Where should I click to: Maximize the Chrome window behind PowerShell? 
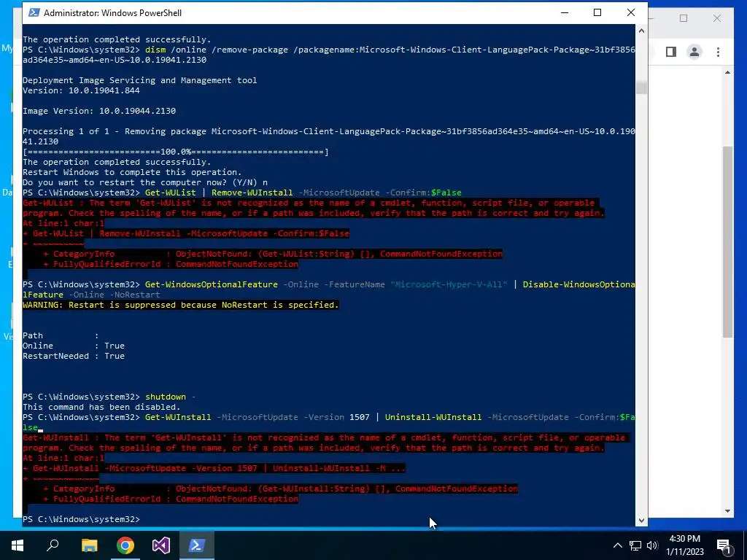click(x=684, y=18)
